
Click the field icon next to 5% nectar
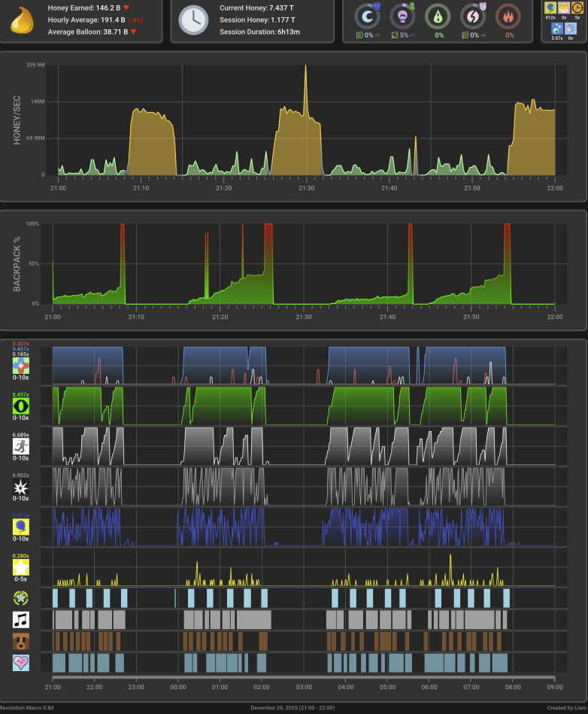click(395, 35)
